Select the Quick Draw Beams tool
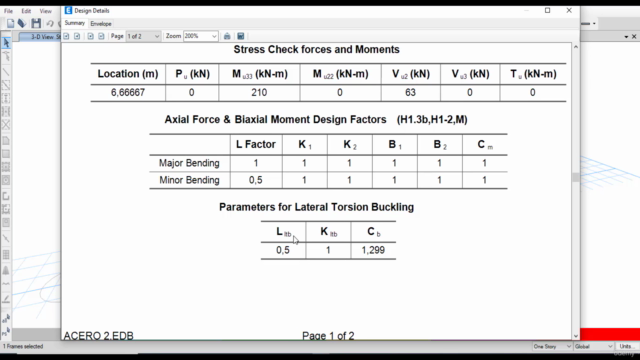 [x=6, y=85]
